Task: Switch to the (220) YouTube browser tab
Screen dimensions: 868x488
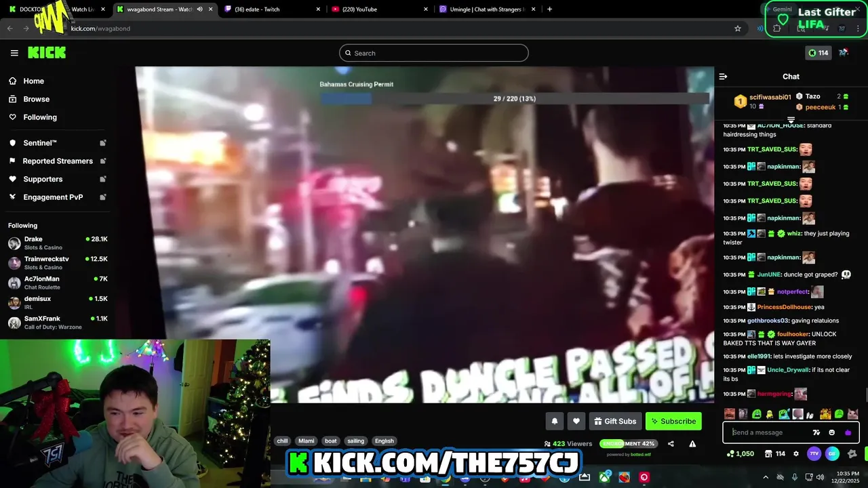Action: pyautogui.click(x=380, y=9)
